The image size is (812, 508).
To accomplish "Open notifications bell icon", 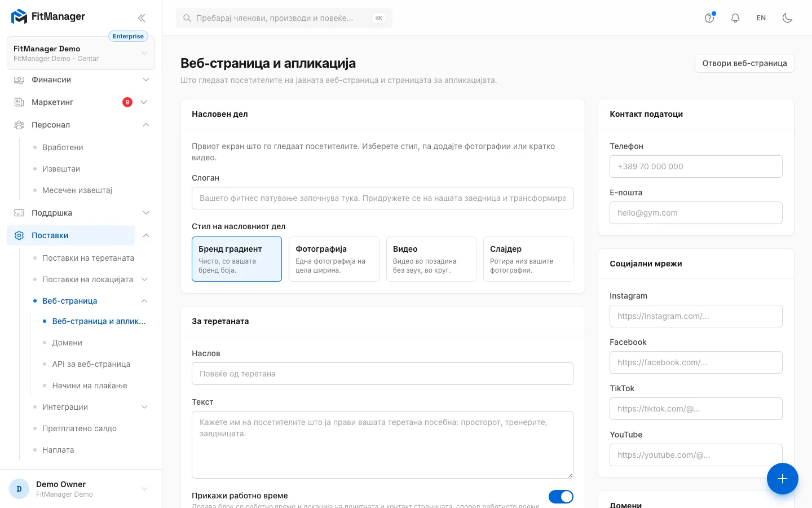I will tap(735, 18).
